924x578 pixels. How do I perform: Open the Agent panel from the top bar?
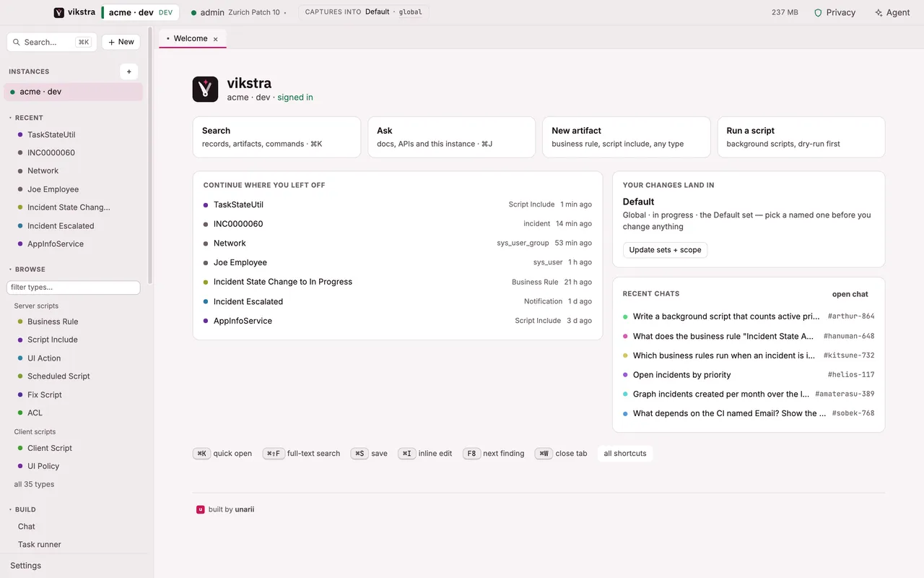892,12
